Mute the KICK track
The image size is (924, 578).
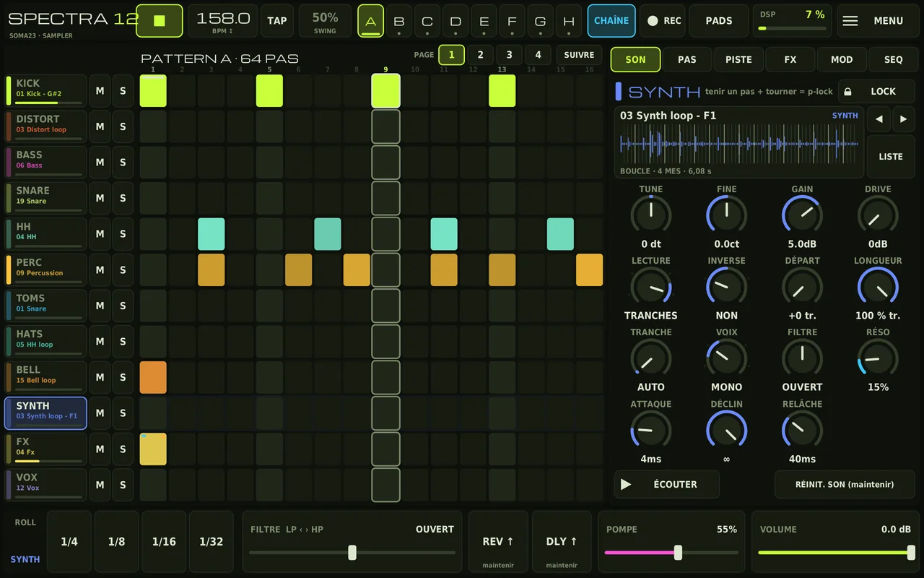coord(100,91)
